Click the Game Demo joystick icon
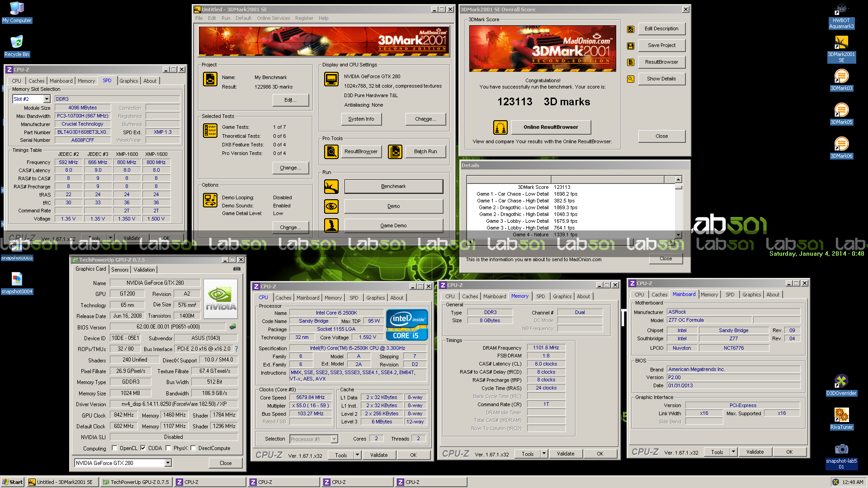Screen dimensions: 868x488 (331, 225)
